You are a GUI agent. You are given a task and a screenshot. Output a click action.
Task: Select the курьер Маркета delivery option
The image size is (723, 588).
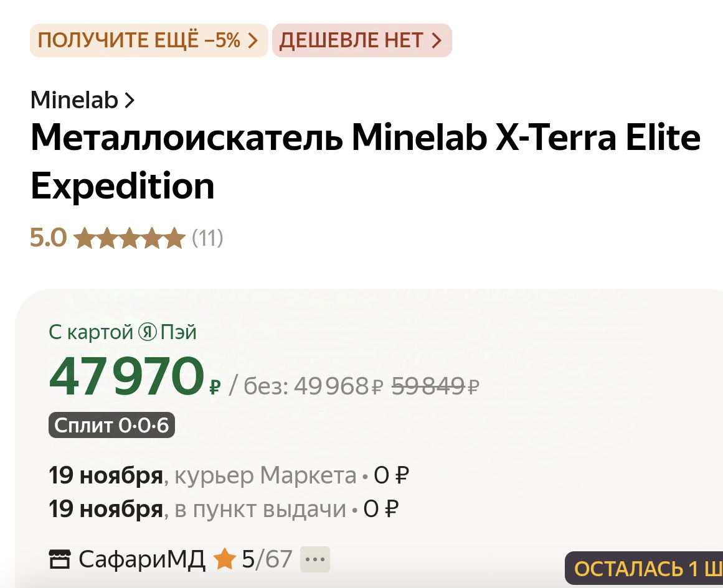(x=265, y=477)
